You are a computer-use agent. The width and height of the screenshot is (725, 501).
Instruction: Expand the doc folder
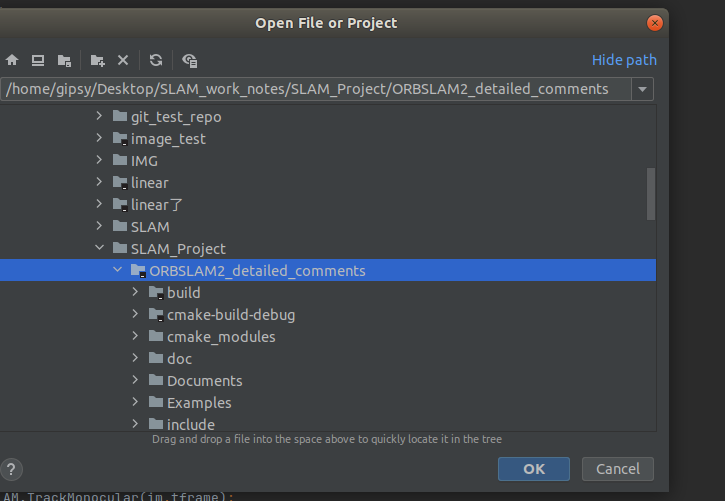[135, 358]
